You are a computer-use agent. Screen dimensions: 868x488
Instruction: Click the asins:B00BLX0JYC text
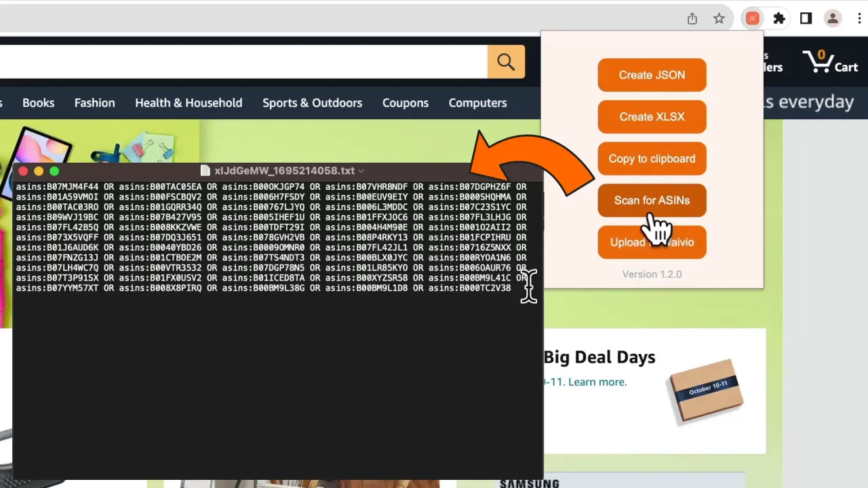(366, 258)
